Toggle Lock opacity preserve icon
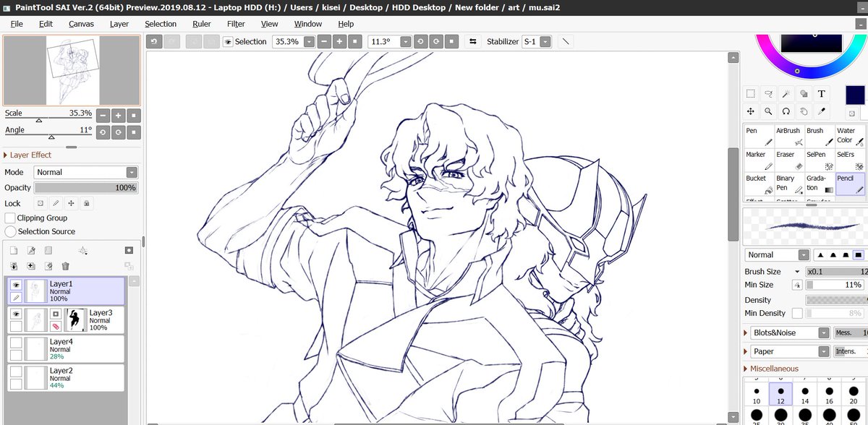868x425 pixels. point(41,204)
